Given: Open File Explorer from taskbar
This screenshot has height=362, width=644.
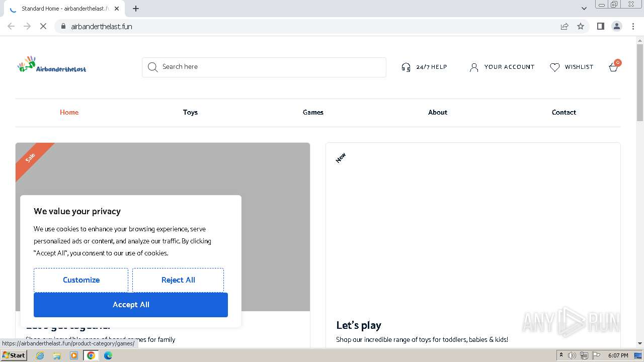Looking at the screenshot, I should (x=57, y=355).
